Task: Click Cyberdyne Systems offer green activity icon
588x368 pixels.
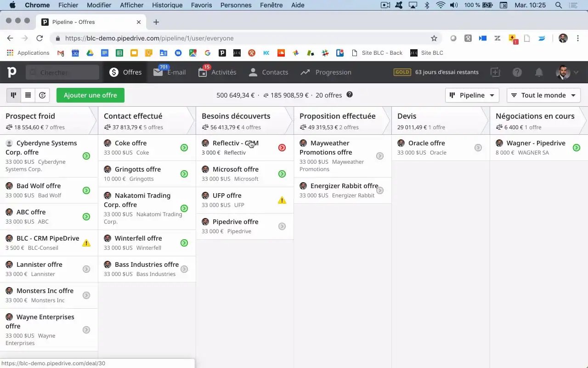Action: [86, 156]
